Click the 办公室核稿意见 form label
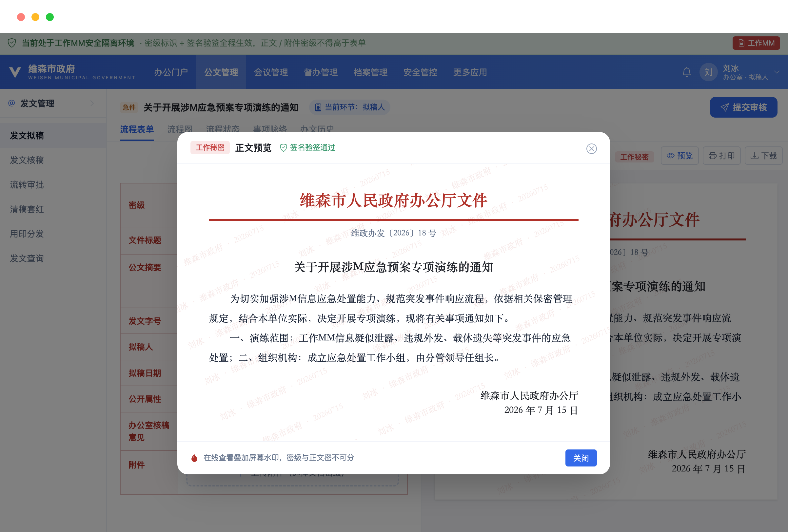The image size is (788, 532). coord(149,431)
